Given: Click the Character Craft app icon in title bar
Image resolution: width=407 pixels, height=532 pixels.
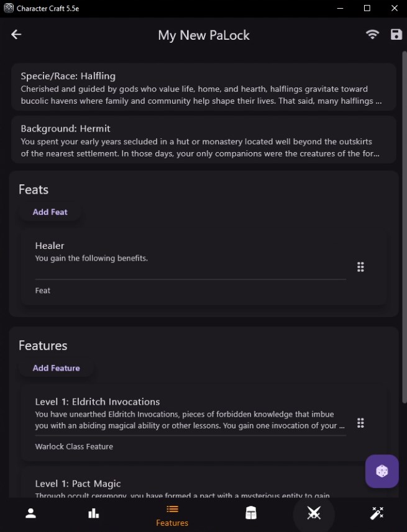Looking at the screenshot, I should [x=9, y=8].
